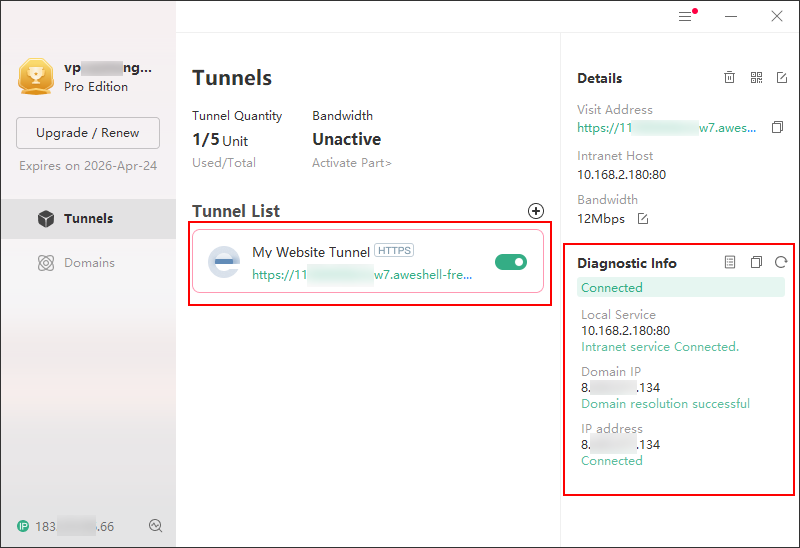Click the Pro Edition label
Image resolution: width=800 pixels, height=548 pixels.
(96, 87)
